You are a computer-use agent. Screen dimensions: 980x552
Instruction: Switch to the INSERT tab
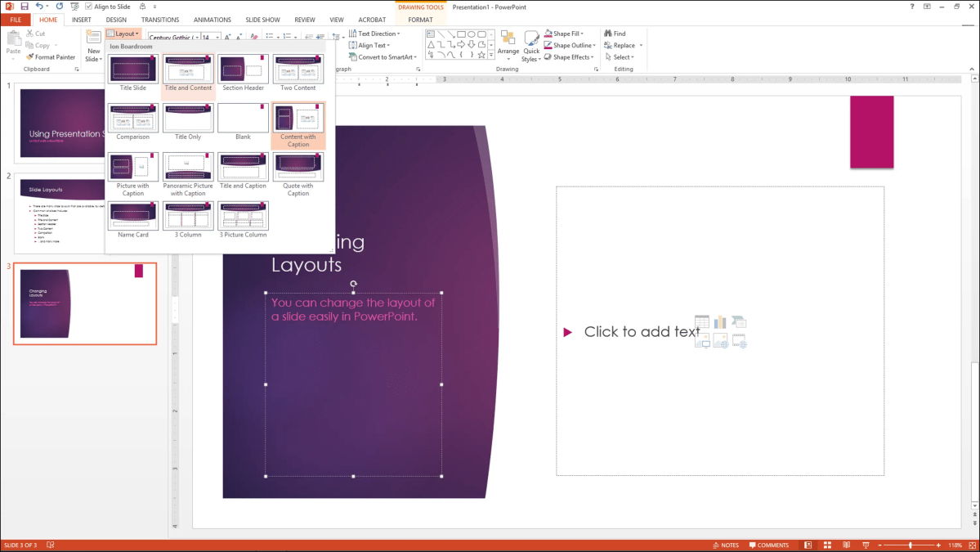pos(81,20)
